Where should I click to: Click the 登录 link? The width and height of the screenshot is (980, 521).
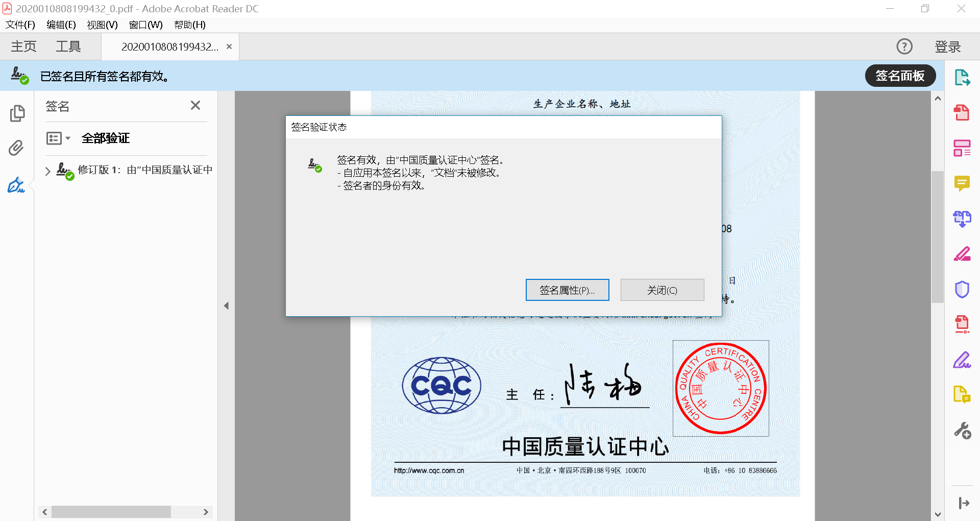[x=948, y=46]
